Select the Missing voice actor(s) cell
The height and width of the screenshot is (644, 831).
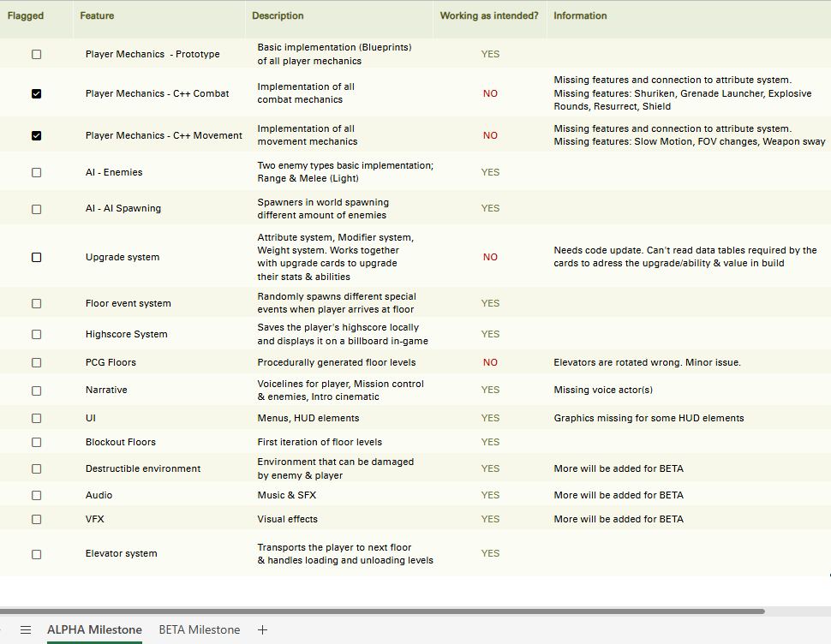pos(603,391)
